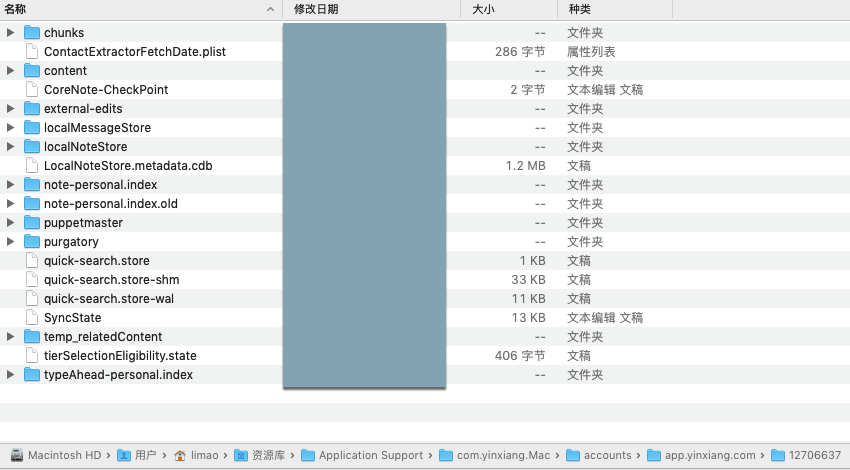This screenshot has width=850, height=470.
Task: Click the quick-search.store-shm file icon
Action: (32, 280)
